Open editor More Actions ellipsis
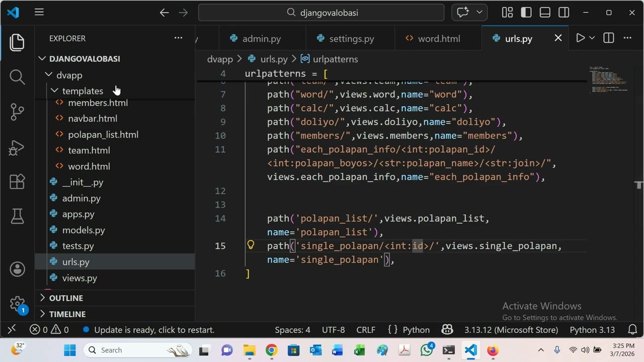Viewport: 644px width, 362px height. point(627,38)
